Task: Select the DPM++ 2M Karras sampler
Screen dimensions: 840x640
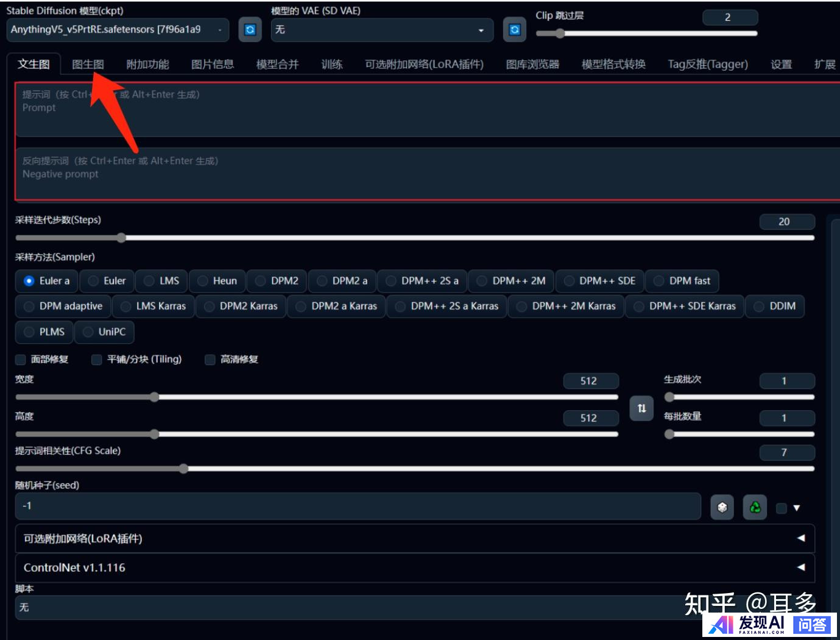Action: pos(566,306)
